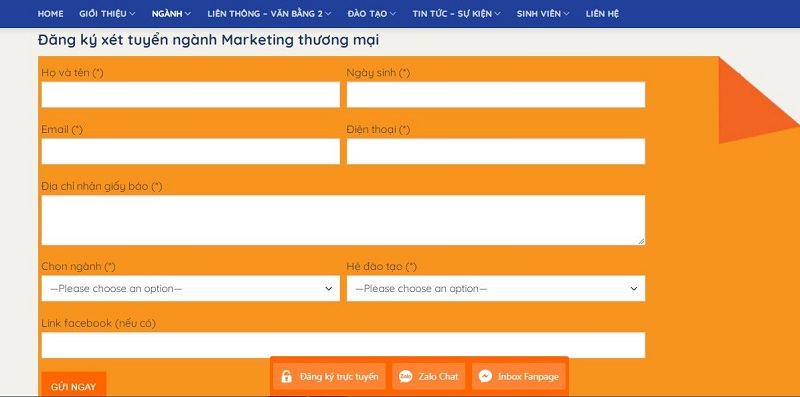Expand the TIN TỨC - SỰ KIỆN chevron

point(497,14)
